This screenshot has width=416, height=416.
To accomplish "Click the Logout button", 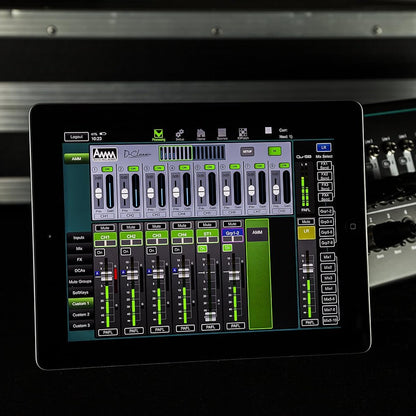I will [76, 137].
